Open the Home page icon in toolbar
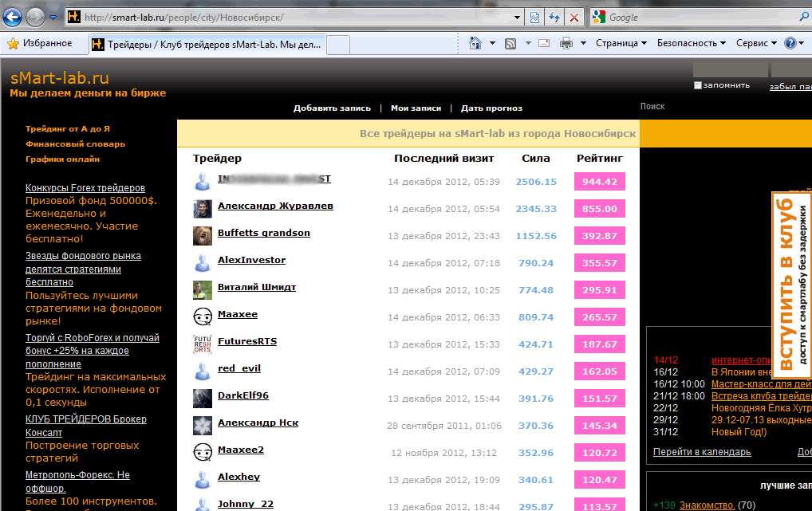Viewport: 812px width, 511px height. (475, 43)
